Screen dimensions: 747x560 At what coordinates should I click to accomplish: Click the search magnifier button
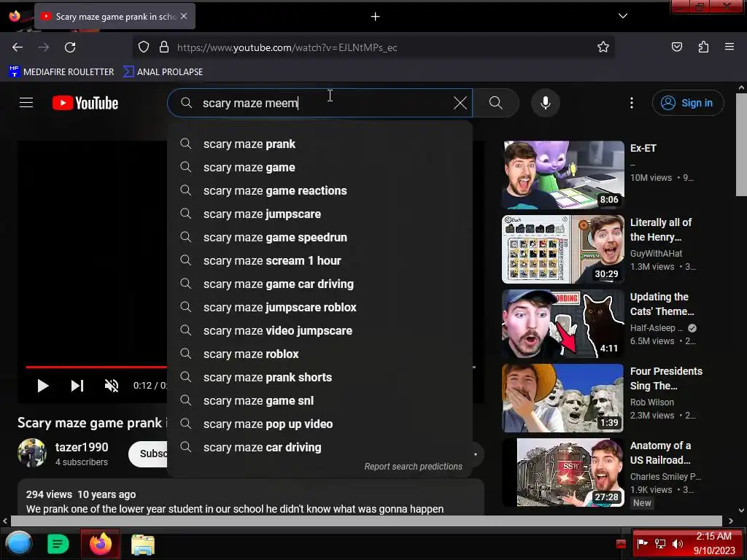496,103
